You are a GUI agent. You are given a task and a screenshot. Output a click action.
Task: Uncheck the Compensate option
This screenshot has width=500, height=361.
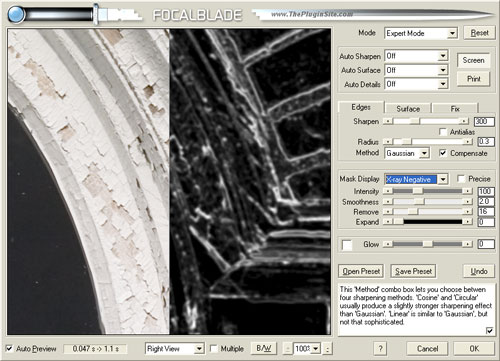click(443, 153)
